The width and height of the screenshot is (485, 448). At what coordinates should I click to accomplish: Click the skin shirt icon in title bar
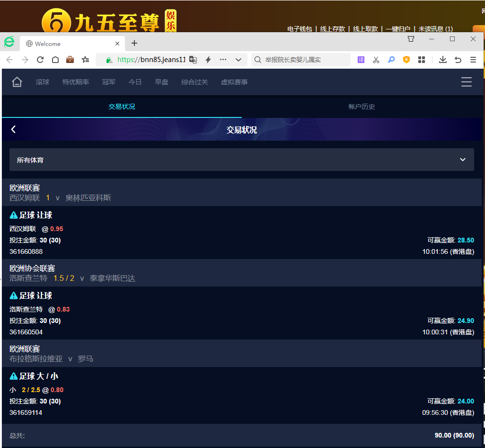tap(411, 39)
